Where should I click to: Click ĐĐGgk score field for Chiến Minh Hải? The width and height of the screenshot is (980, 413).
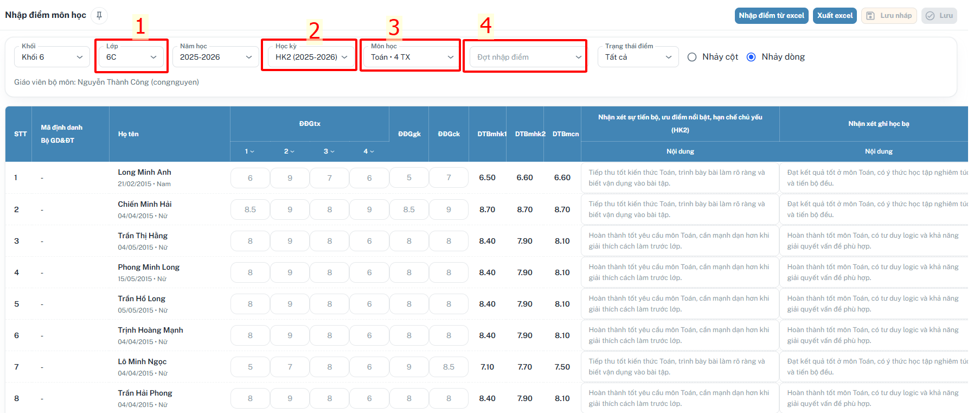coord(409,209)
